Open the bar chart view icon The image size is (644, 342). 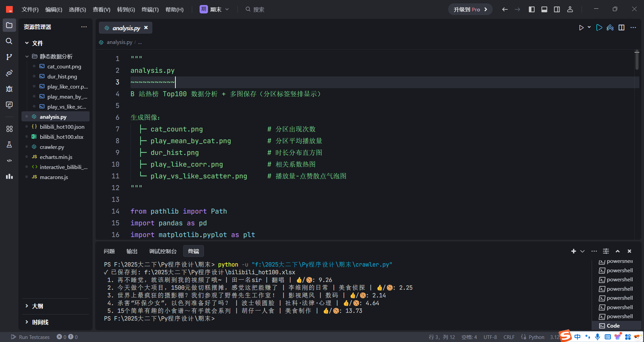tap(9, 176)
